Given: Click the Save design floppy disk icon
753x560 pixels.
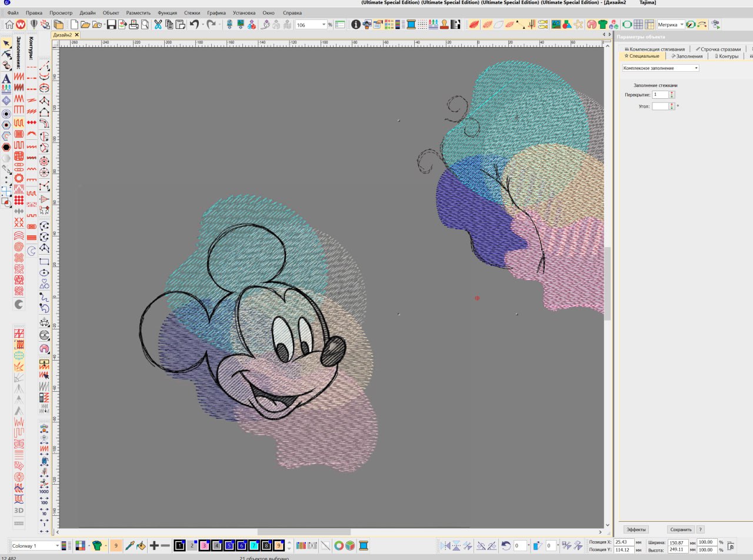Looking at the screenshot, I should (111, 25).
